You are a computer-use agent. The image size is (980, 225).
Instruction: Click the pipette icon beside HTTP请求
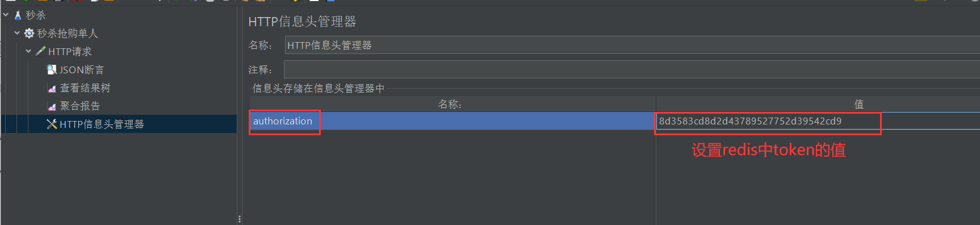click(x=40, y=52)
